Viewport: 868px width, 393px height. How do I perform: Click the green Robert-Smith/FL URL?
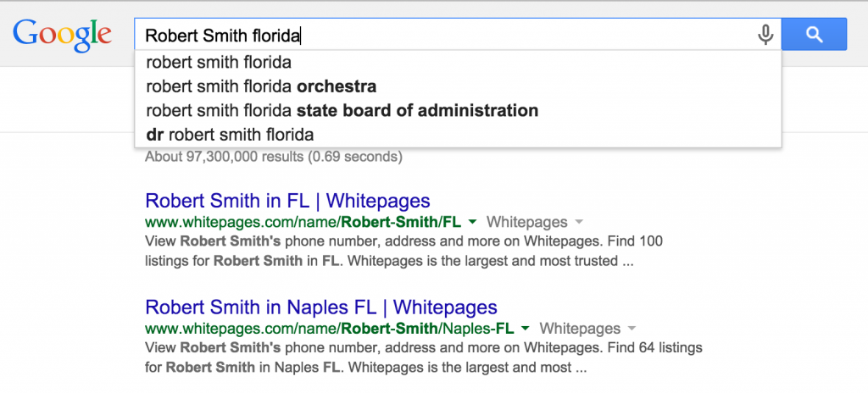coord(303,222)
